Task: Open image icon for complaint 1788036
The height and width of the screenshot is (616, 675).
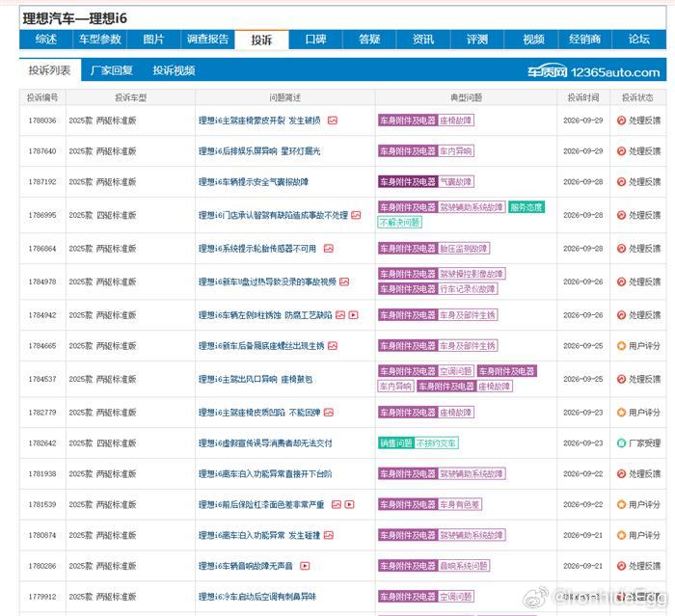Action: click(333, 121)
